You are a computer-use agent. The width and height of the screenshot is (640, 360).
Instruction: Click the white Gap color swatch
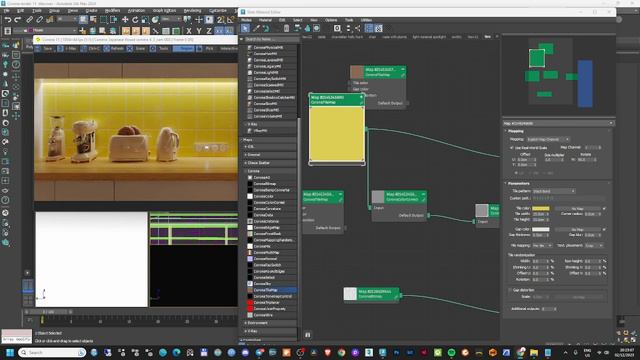click(540, 229)
